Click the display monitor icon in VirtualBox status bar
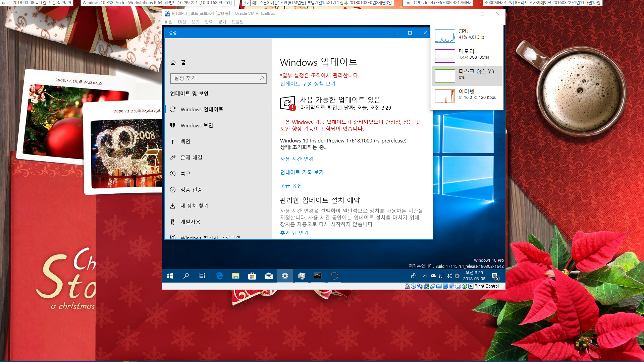The image size is (644, 362). coord(445,286)
